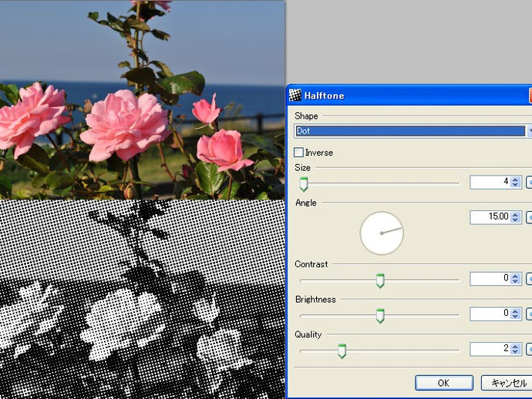Increase Angle with the up spinner arrow
The height and width of the screenshot is (399, 532).
coord(515,214)
